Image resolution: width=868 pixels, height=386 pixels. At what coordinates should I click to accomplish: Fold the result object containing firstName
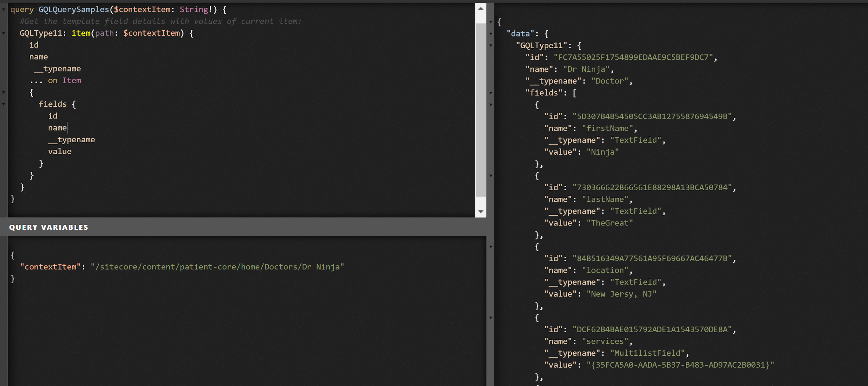click(491, 105)
